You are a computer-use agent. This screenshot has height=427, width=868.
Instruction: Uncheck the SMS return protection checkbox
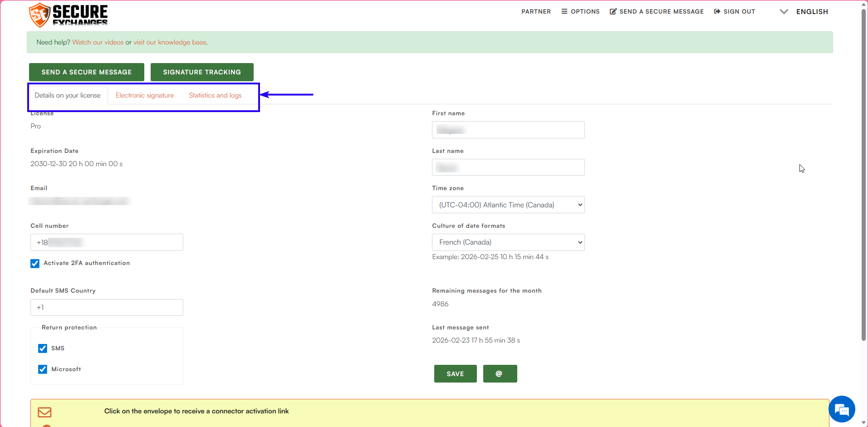tap(43, 348)
